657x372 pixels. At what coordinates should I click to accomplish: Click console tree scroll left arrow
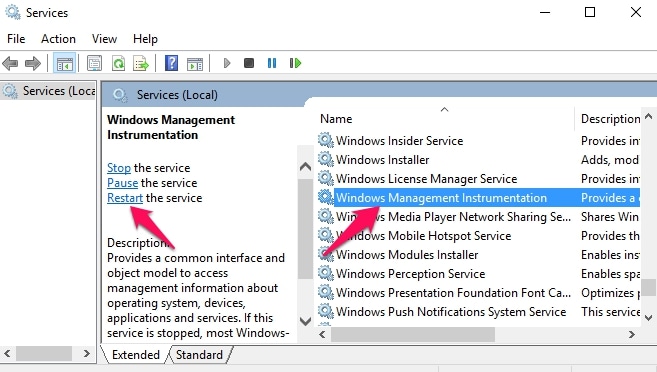coord(8,354)
